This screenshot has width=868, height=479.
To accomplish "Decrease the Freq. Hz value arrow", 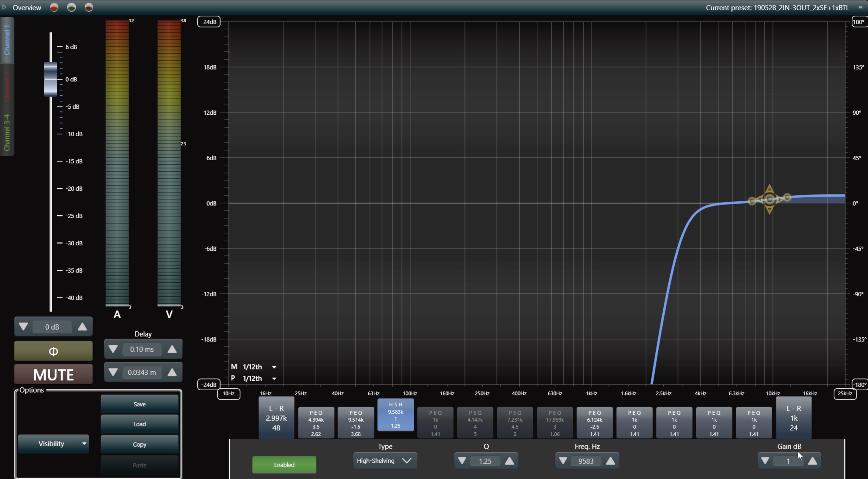I will pyautogui.click(x=563, y=461).
